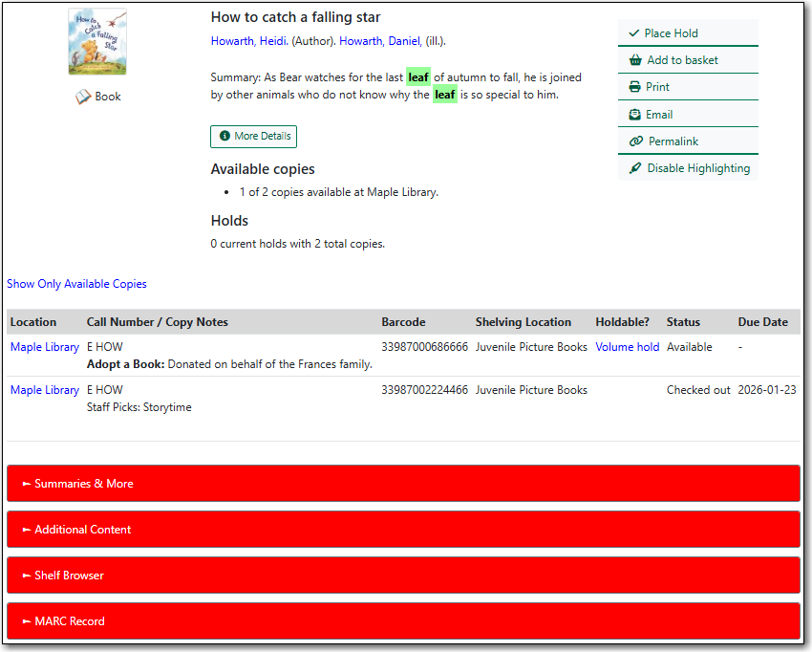Click the Volume hold link
Screen dimensions: 812x652
[x=627, y=346]
